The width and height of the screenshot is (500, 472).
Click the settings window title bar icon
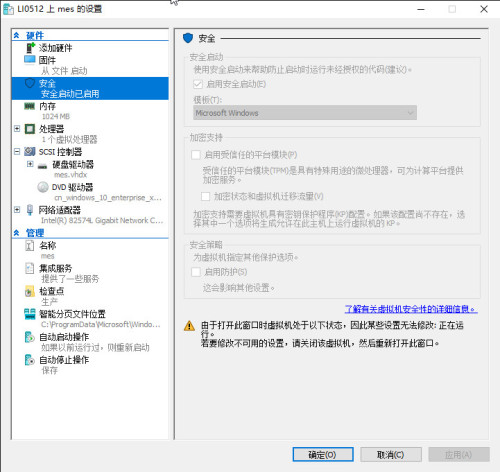8,9
